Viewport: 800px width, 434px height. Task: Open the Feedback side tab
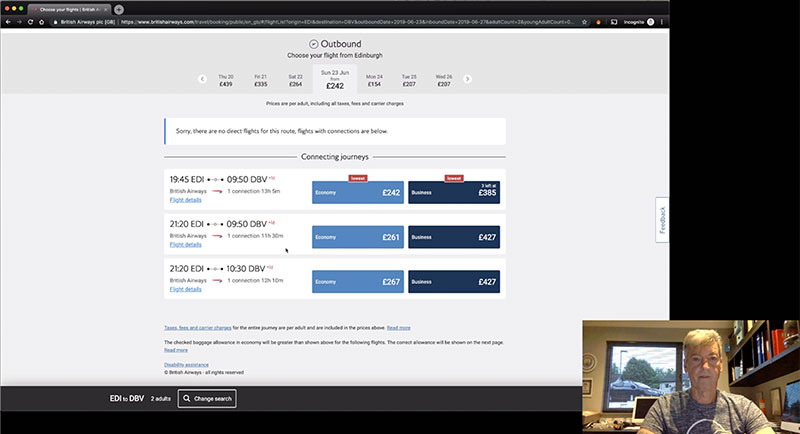(662, 220)
